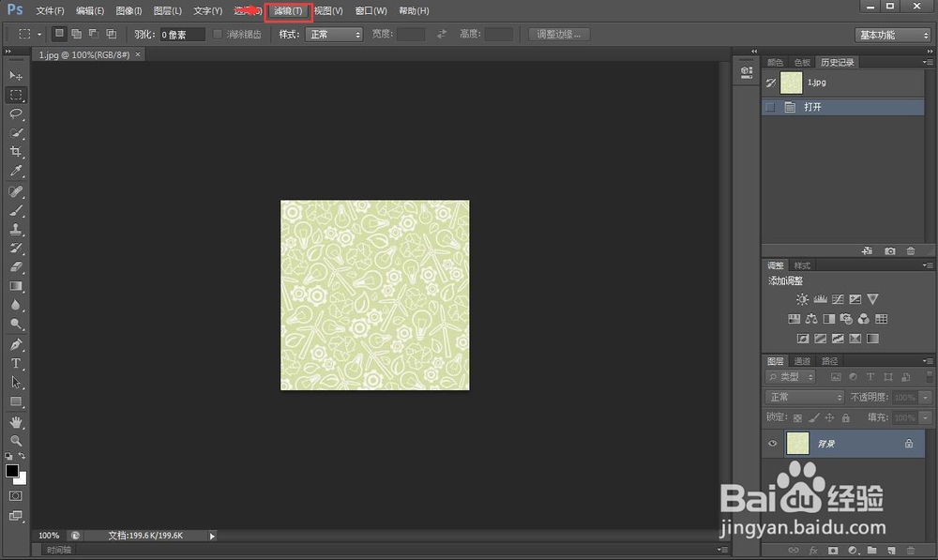The image size is (938, 560).
Task: Select the Crop tool
Action: (16, 151)
